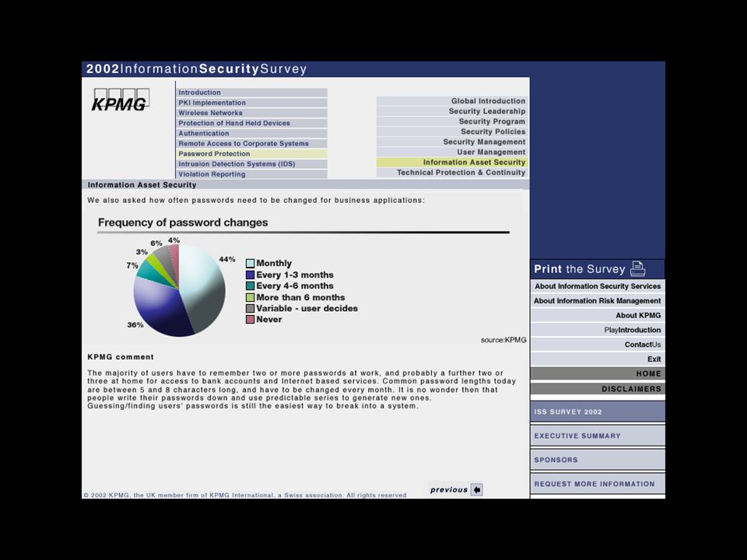Click the pie chart graphic
This screenshot has width=747, height=560.
[x=179, y=290]
